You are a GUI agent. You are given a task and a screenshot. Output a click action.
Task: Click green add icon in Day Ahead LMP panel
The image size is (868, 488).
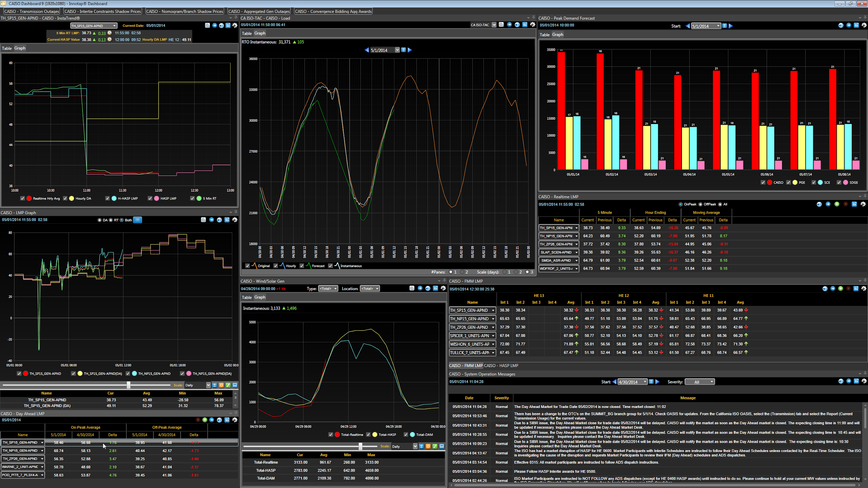[x=205, y=420]
